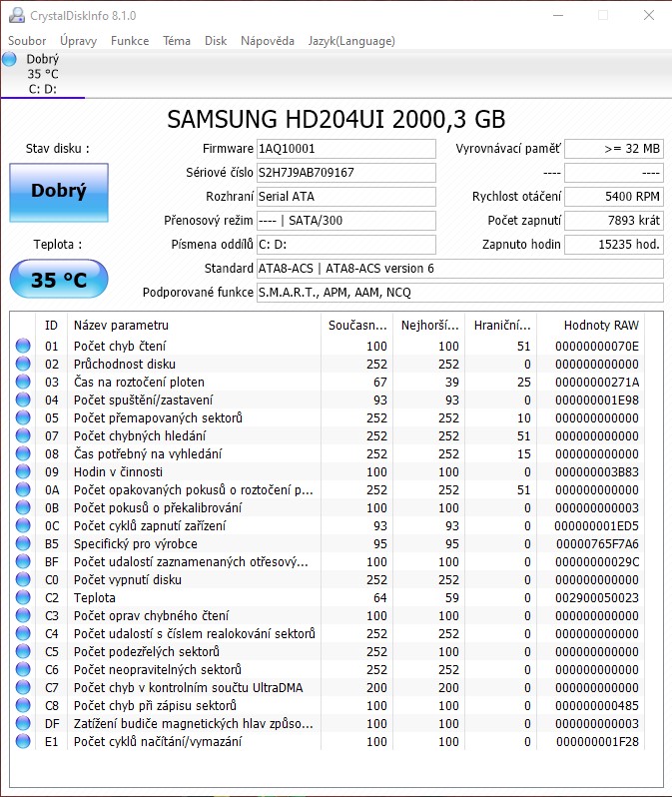Viewport: 672px width, 797px height.
Task: Click the SATA/300 transfer mode field
Action: 346,220
